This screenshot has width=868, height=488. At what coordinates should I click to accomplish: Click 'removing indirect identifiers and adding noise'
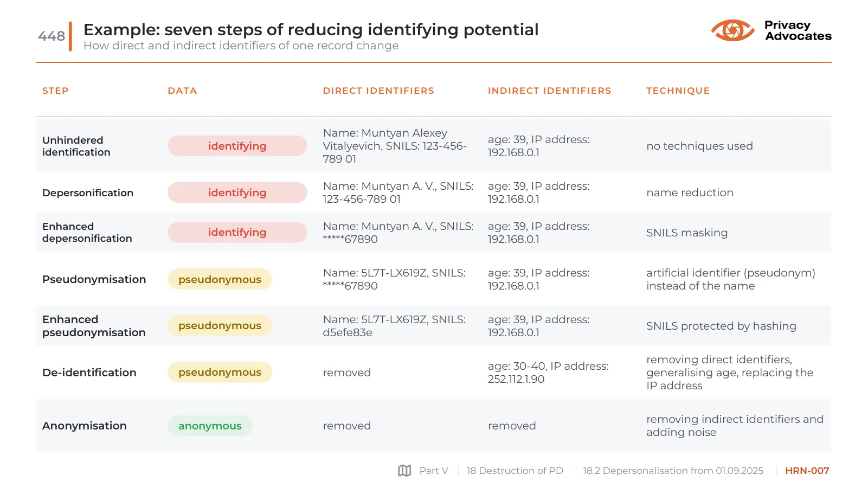click(735, 426)
